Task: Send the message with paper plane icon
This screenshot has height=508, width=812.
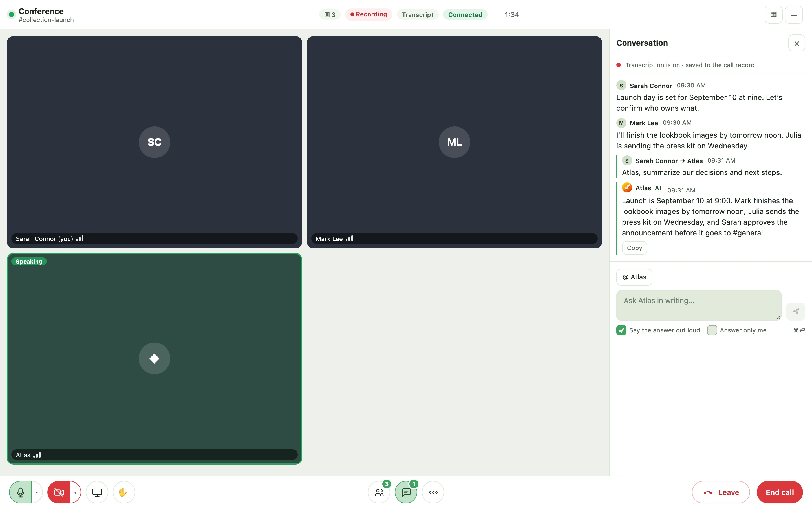Action: point(796,311)
